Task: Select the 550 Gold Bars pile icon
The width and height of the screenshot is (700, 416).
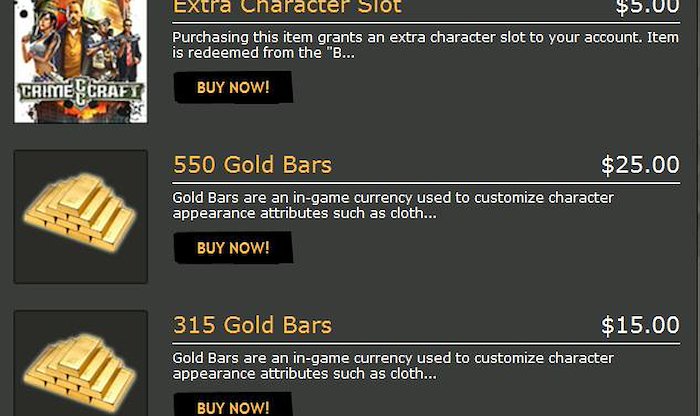Action: point(80,213)
